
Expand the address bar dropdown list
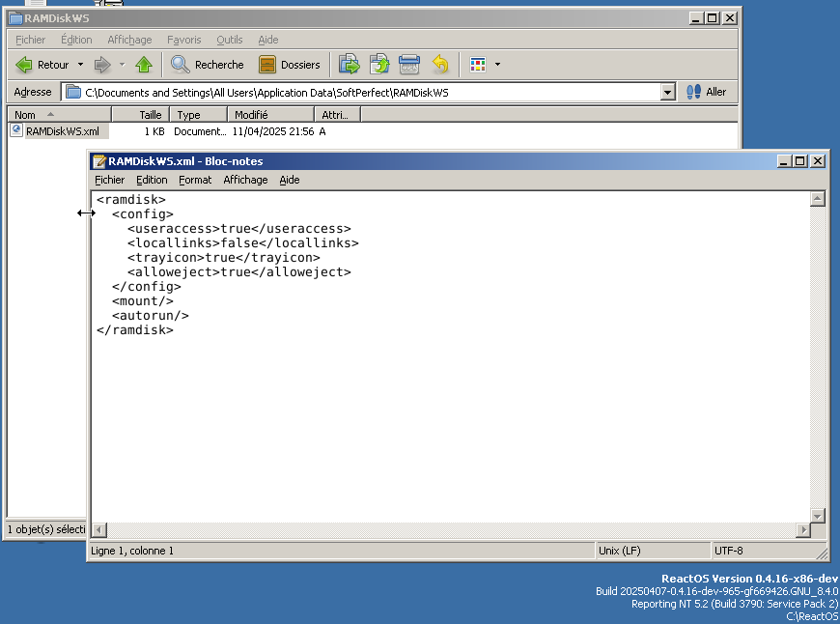[667, 92]
